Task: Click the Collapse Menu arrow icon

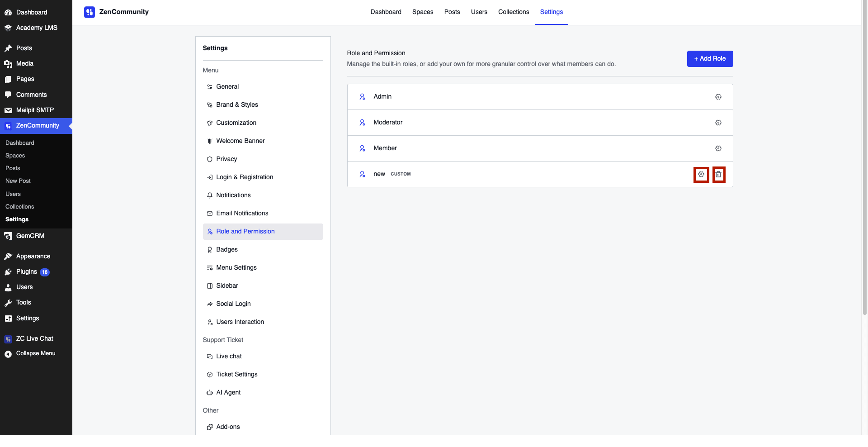Action: click(x=8, y=354)
